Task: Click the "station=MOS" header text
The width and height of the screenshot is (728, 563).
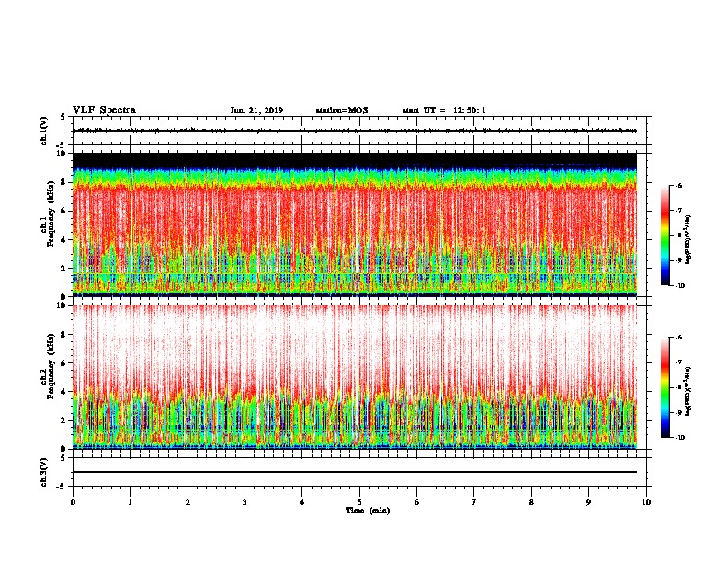Action: point(342,110)
